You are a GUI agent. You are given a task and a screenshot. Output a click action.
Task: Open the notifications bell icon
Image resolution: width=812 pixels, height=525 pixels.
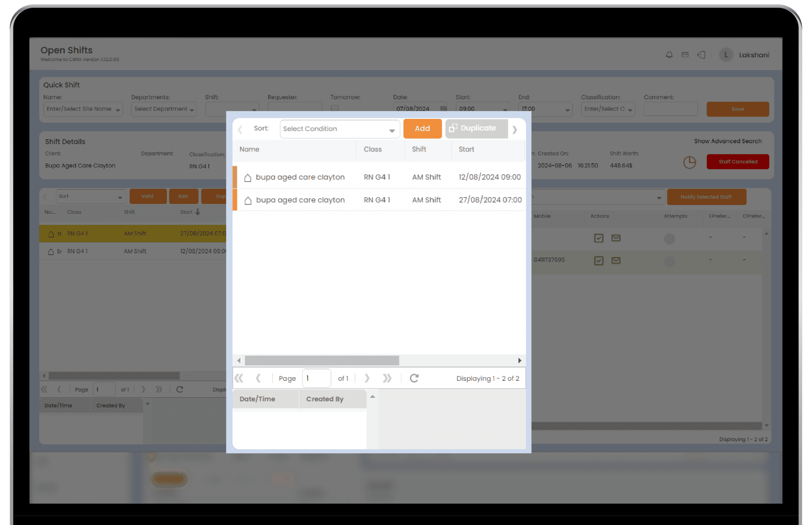[669, 55]
